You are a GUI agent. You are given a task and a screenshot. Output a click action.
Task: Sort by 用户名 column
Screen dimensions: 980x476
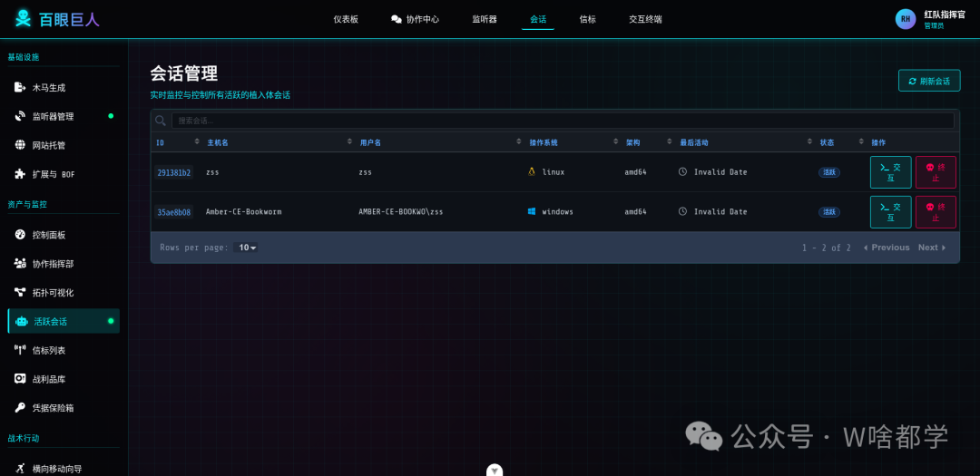519,142
